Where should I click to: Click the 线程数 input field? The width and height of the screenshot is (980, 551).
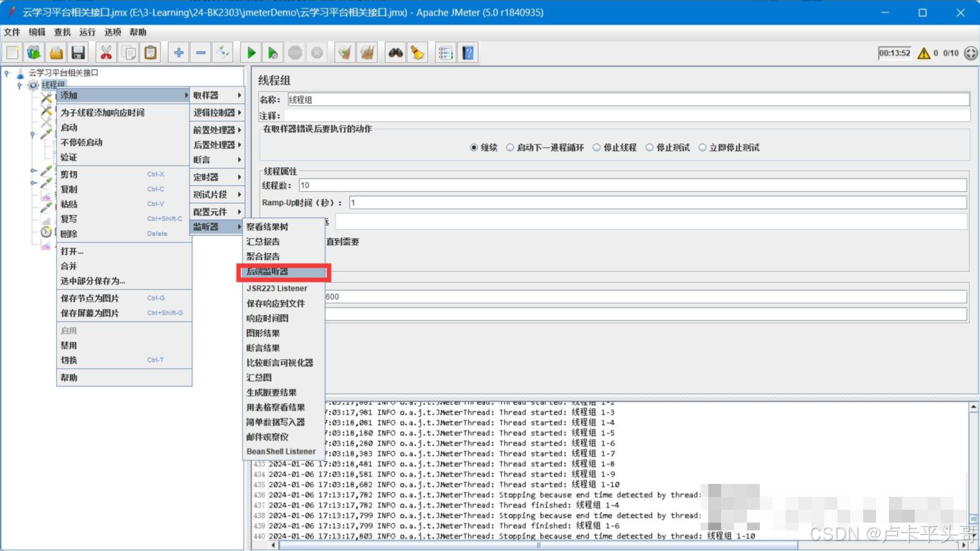tap(633, 186)
